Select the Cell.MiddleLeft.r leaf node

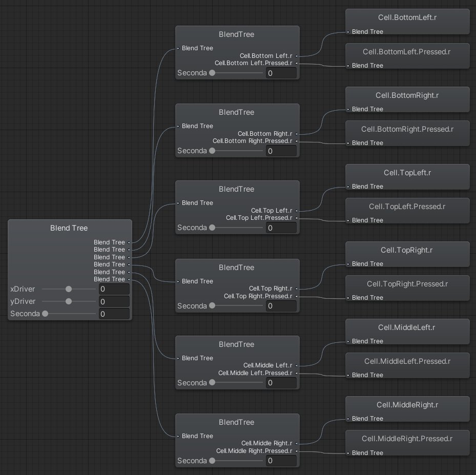click(x=407, y=332)
